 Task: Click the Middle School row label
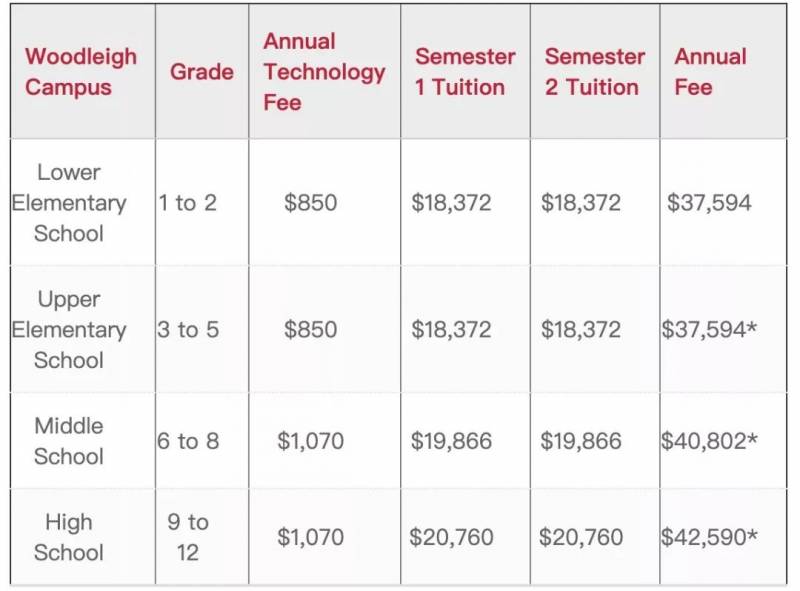pos(69,441)
